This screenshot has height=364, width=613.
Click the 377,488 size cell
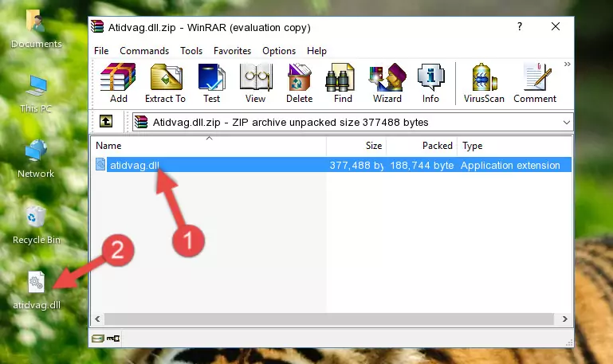(x=356, y=165)
